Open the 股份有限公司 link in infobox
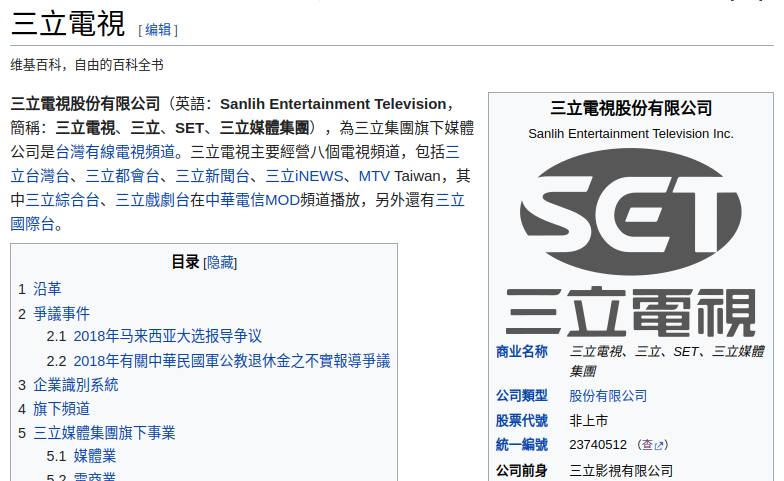The height and width of the screenshot is (481, 784). pos(608,396)
